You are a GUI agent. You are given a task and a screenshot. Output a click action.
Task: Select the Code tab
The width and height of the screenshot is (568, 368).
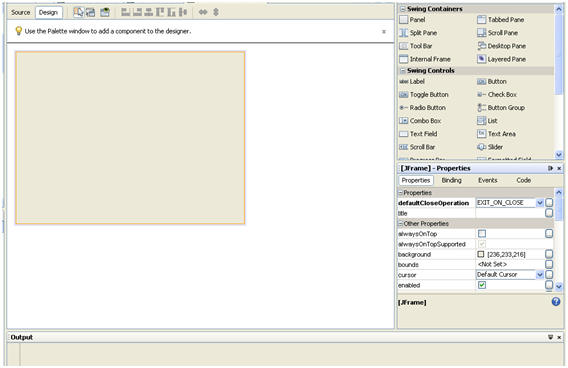tap(523, 180)
